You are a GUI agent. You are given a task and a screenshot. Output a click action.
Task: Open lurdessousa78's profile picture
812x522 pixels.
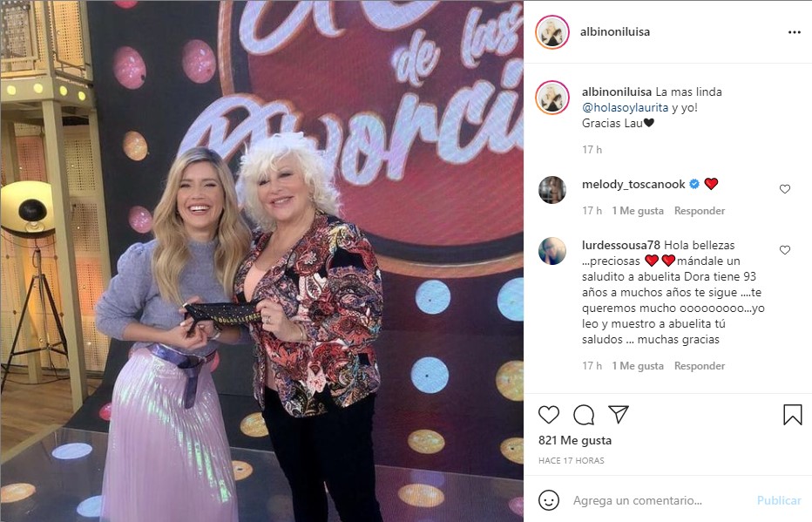[x=552, y=251]
